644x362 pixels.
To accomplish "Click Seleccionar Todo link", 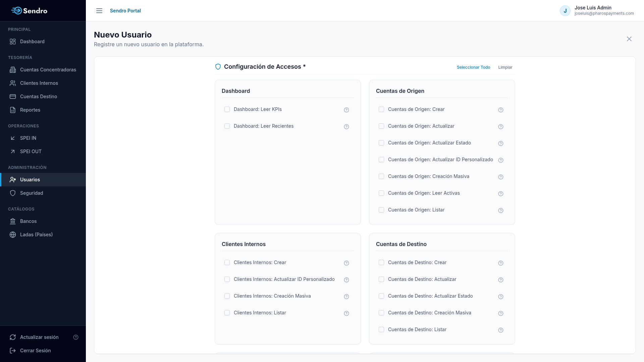I will coord(473,67).
